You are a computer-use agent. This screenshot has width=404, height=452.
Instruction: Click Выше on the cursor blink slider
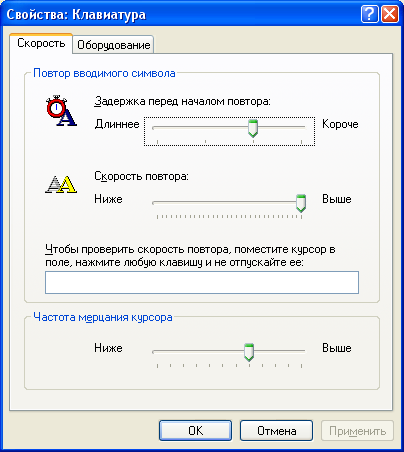point(337,348)
